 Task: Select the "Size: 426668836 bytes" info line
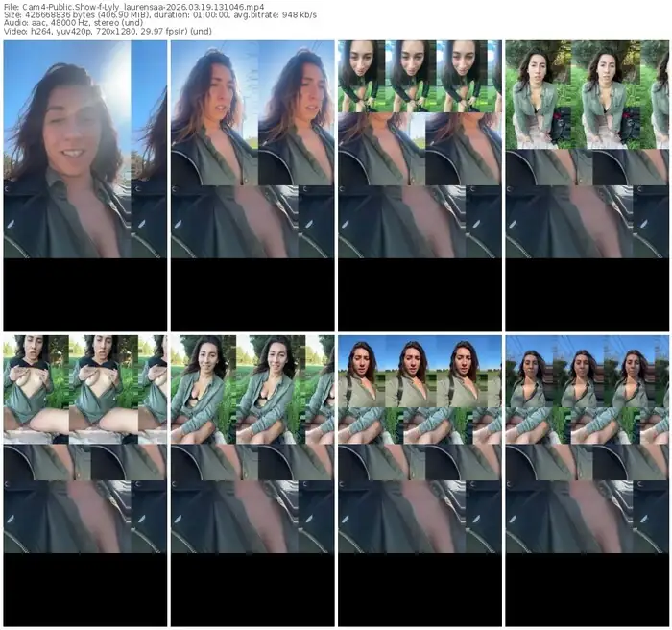[x=160, y=15]
